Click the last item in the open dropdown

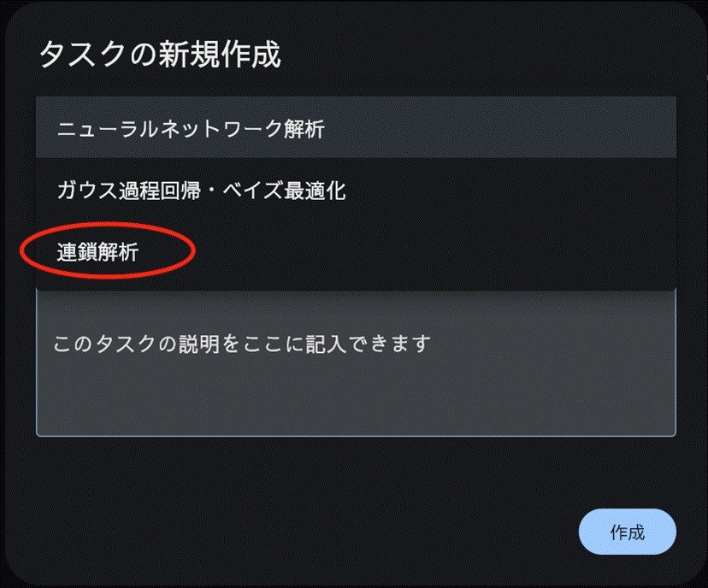click(355, 251)
